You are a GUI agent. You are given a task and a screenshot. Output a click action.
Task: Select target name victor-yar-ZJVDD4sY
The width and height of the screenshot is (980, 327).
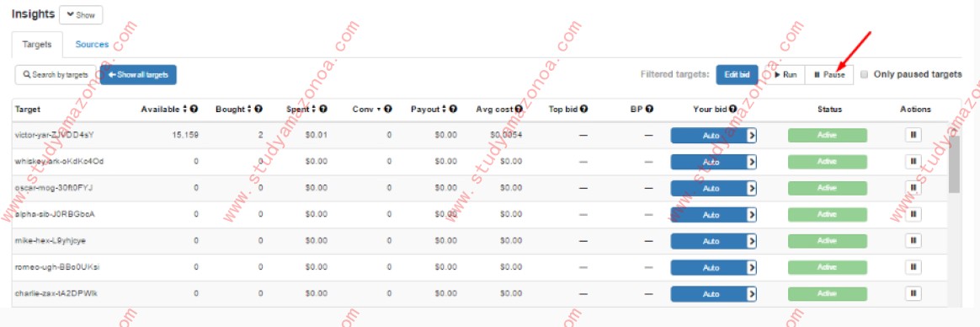[55, 135]
